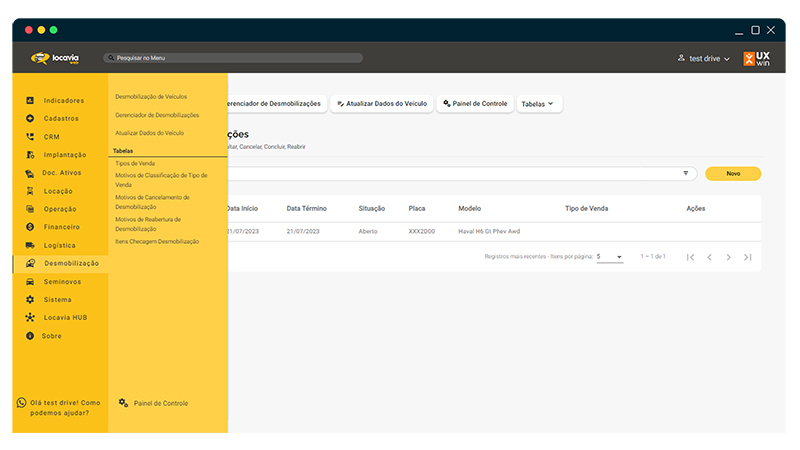Click the Cadastros plus icon
This screenshot has width=800, height=450.
(30, 118)
